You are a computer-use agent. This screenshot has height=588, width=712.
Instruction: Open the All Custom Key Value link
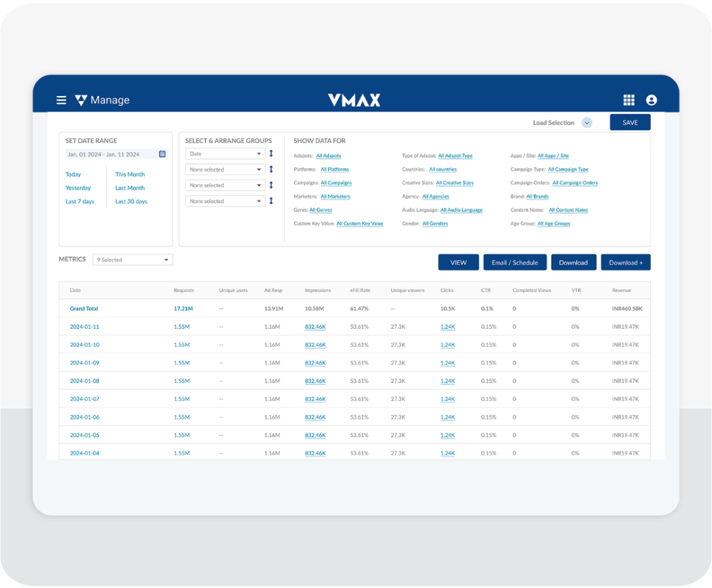point(360,224)
